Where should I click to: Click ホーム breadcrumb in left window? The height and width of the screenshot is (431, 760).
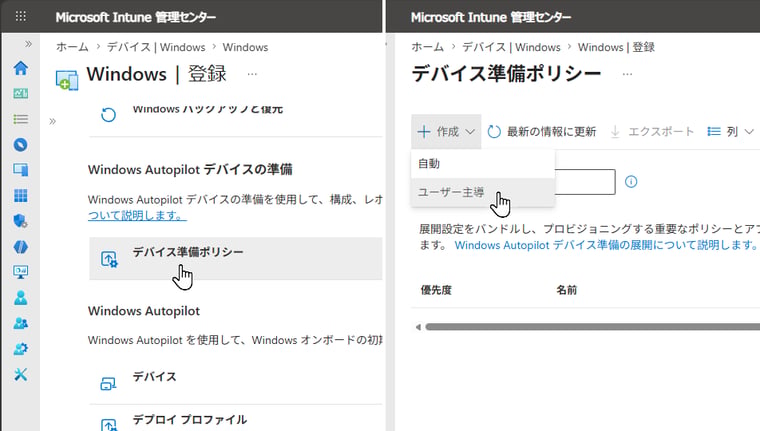tap(72, 47)
